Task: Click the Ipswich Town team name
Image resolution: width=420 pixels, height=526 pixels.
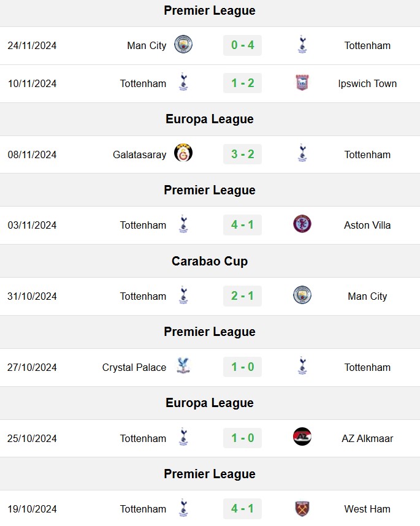Action: point(367,83)
